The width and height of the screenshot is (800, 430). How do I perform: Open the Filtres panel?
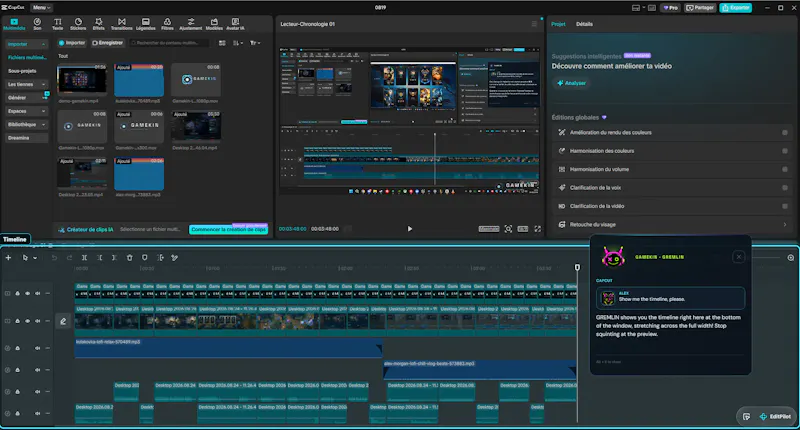(167, 23)
